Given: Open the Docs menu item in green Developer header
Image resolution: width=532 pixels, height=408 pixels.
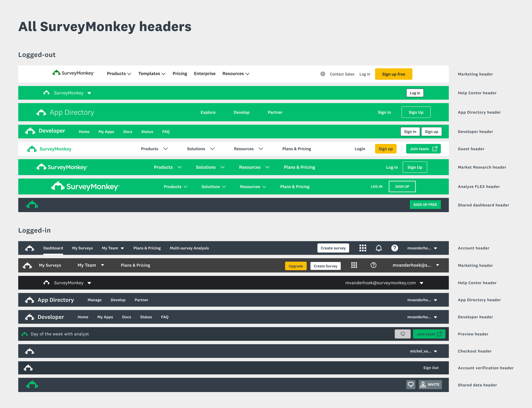Looking at the screenshot, I should tap(127, 132).
